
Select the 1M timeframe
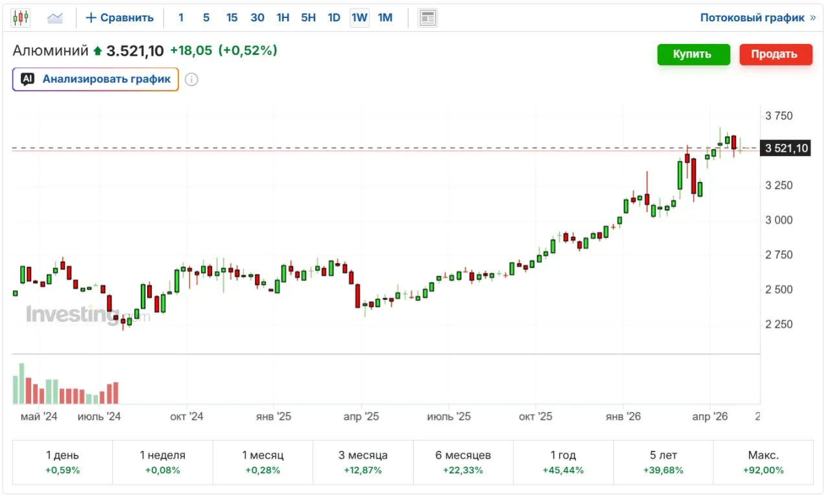(385, 17)
